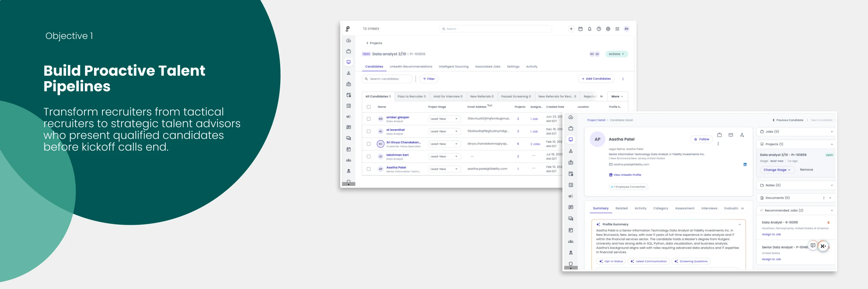Open amber glasper's Lead-New stage dropdown
868x289 pixels.
point(444,119)
